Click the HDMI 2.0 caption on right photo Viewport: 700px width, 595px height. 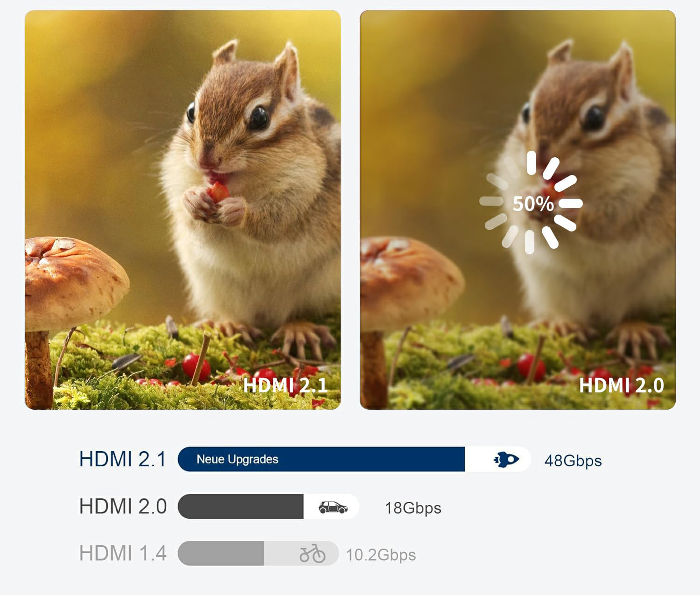click(621, 385)
